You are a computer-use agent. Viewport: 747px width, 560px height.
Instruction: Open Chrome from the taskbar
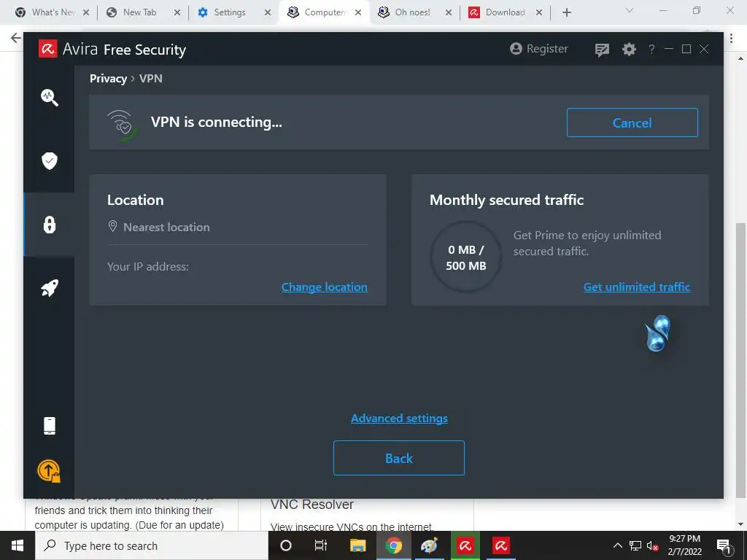point(393,545)
